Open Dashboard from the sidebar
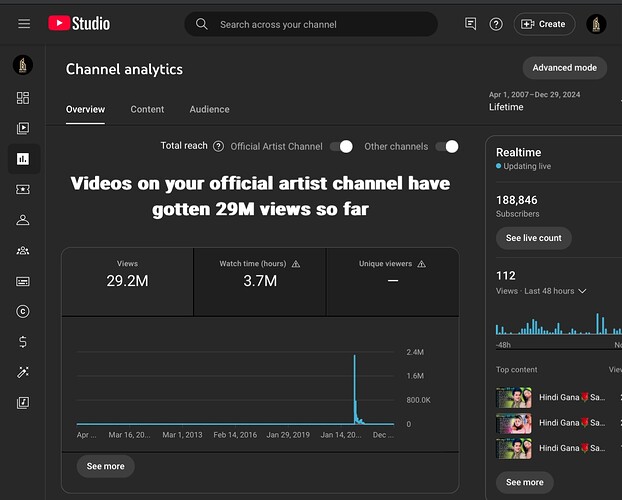The height and width of the screenshot is (500, 622). (x=23, y=98)
